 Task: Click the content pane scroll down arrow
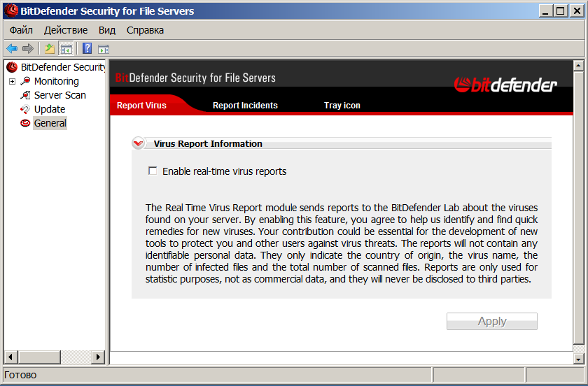point(578,359)
